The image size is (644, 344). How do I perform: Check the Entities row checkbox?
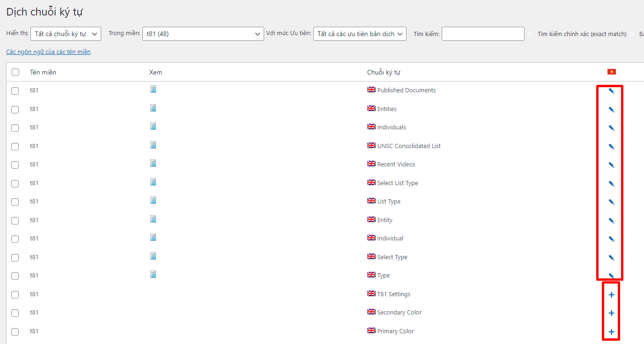click(x=15, y=109)
